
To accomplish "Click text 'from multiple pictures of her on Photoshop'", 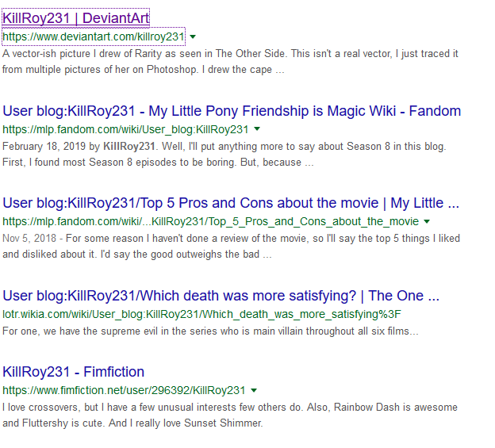I will click(101, 70).
